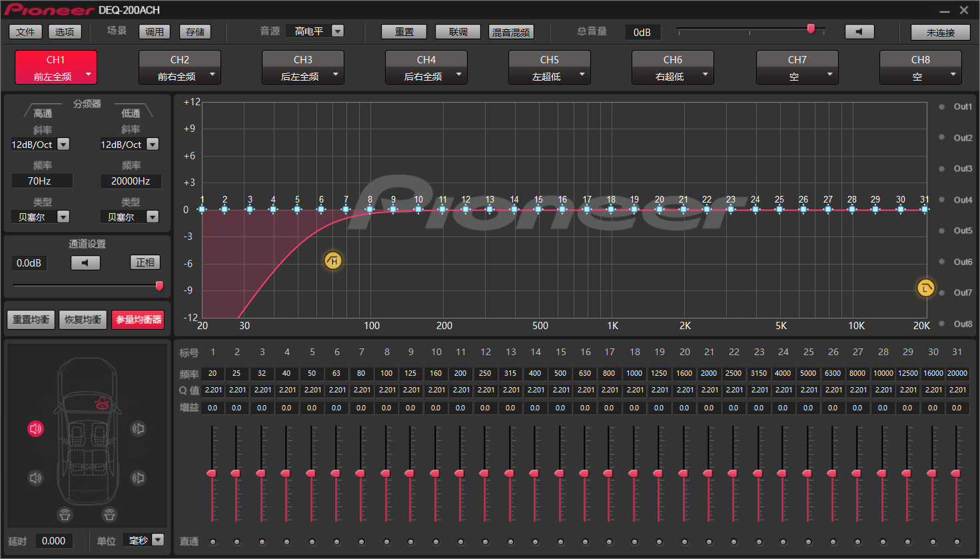980x559 pixels.
Task: Expand the CH8 空 output type arrow
Action: (953, 75)
